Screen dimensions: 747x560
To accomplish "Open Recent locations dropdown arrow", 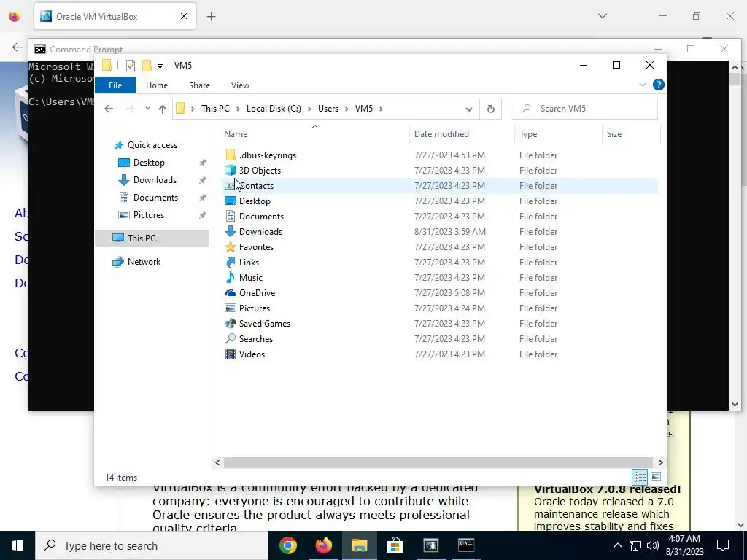I will [147, 109].
